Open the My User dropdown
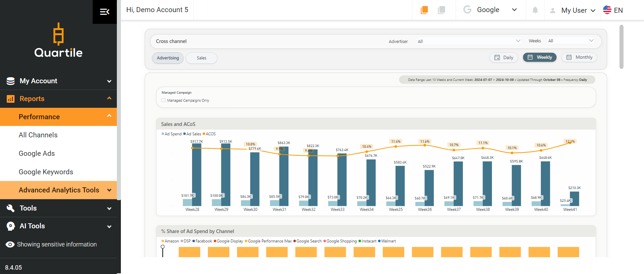 (x=578, y=10)
